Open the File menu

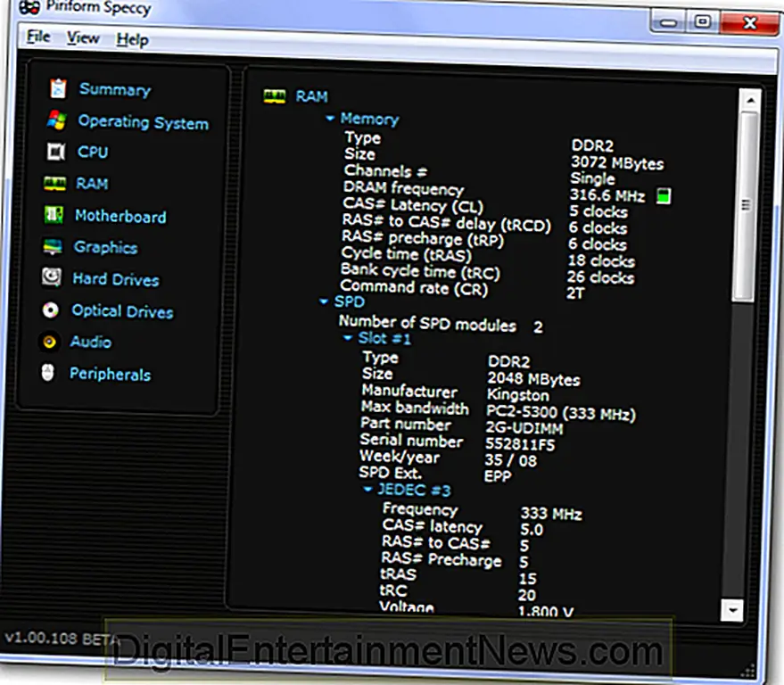(x=38, y=37)
